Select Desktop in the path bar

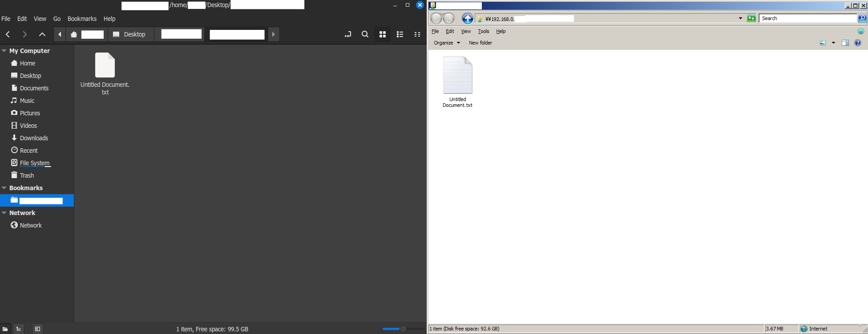click(131, 34)
